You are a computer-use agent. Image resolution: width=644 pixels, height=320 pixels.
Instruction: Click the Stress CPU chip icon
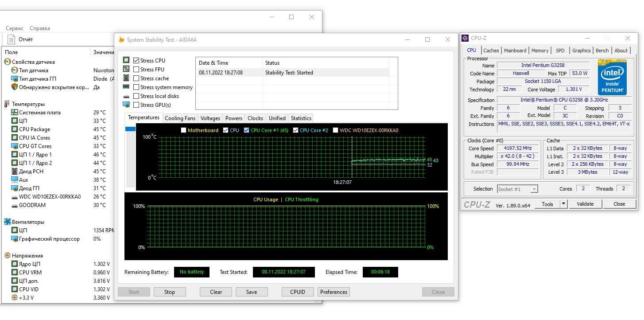(126, 60)
